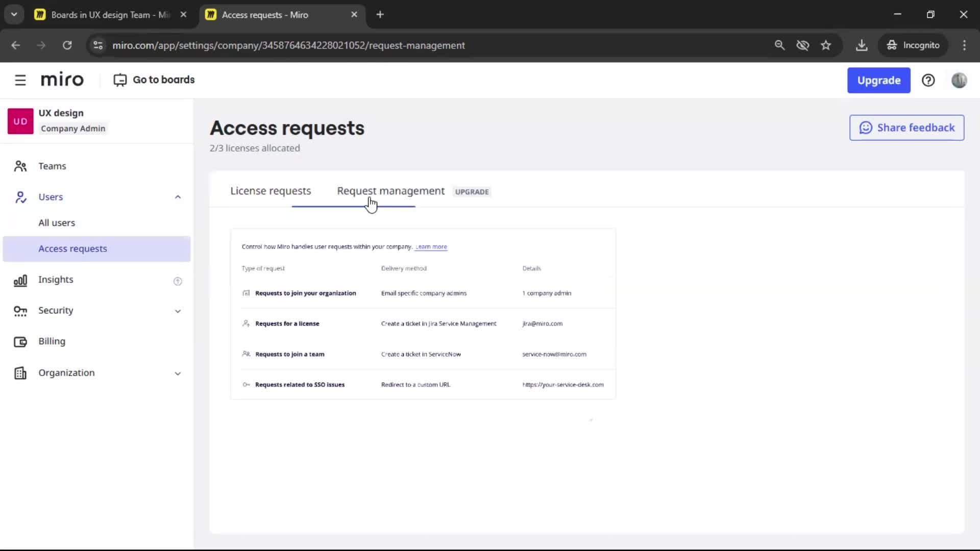Open Organization in the sidebar
This screenshot has width=980, height=551.
(x=66, y=372)
